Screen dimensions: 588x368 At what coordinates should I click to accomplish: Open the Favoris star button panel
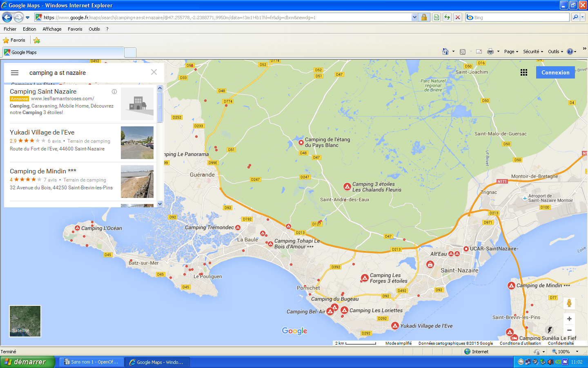[14, 40]
